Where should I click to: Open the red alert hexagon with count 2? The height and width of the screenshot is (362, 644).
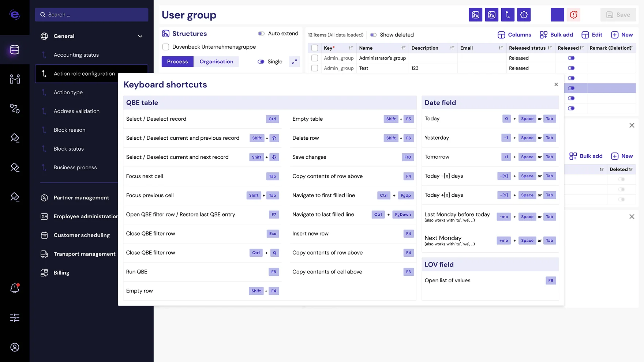point(573,15)
